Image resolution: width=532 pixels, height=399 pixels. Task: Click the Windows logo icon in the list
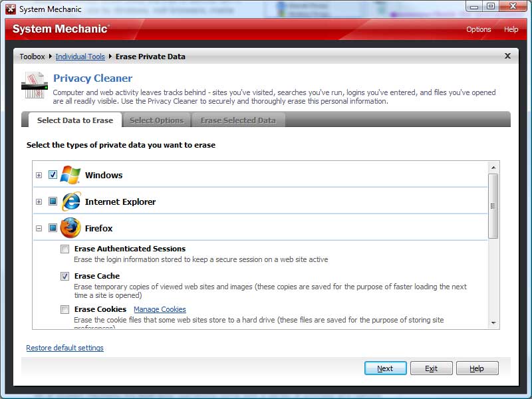pyautogui.click(x=70, y=175)
